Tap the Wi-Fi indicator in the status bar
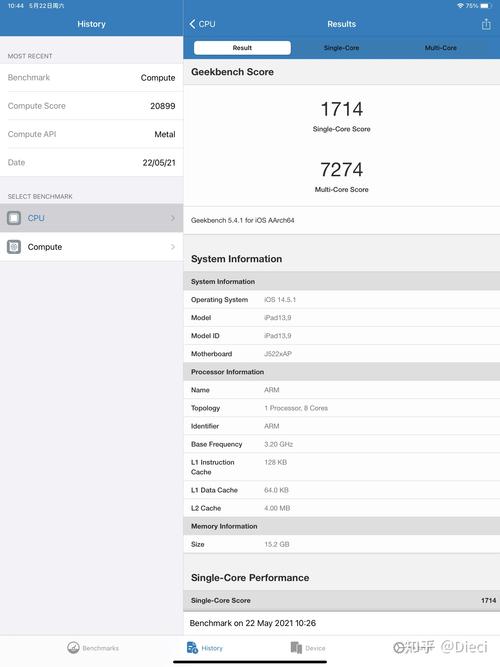This screenshot has width=500, height=667. point(460,6)
